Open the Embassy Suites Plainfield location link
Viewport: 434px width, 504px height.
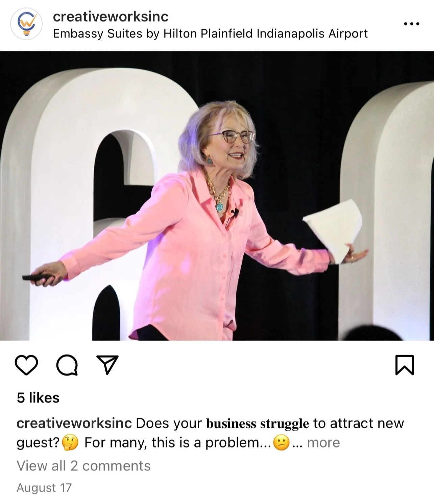(x=210, y=33)
